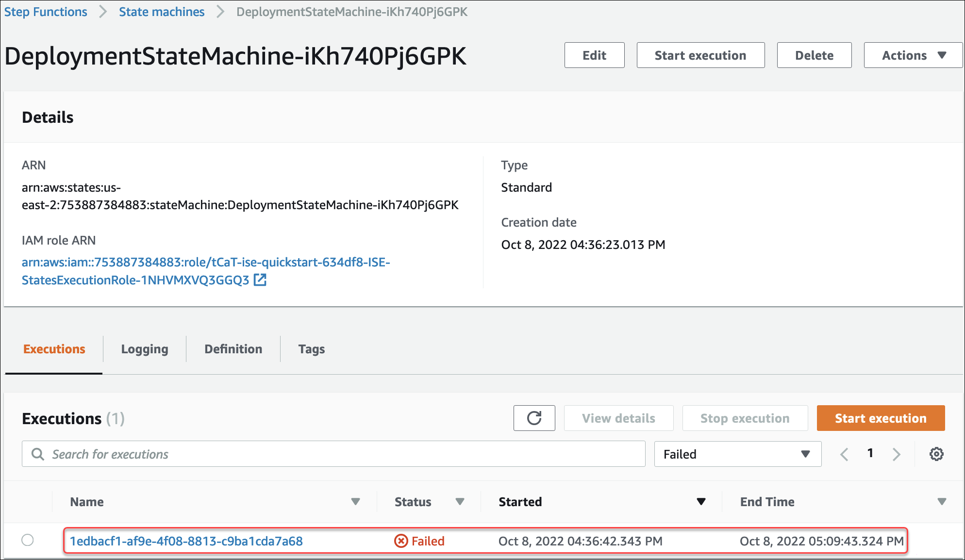Click the Stop execution button
965x560 pixels.
[745, 418]
